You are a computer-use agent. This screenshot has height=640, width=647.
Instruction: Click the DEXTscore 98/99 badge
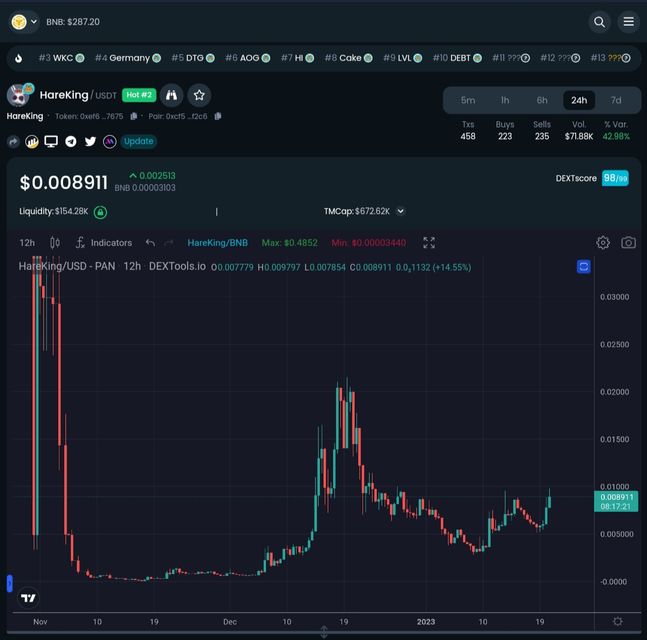615,178
